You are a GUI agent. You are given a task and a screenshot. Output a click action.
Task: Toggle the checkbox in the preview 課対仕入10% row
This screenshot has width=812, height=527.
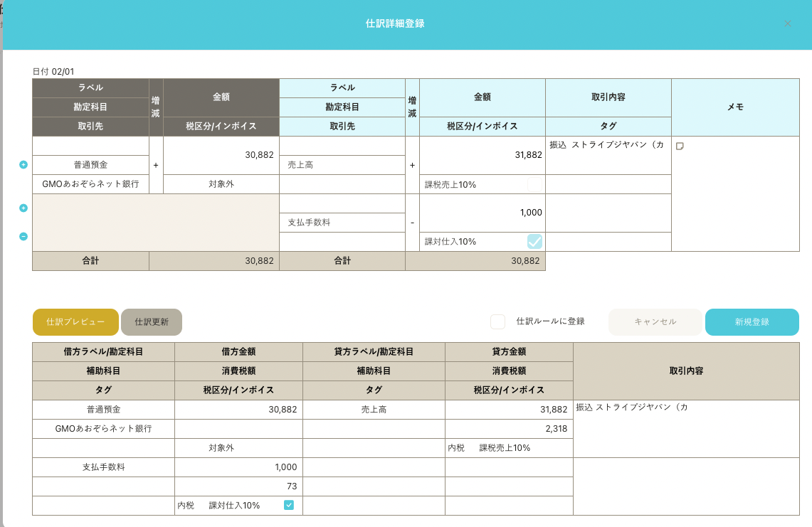[289, 505]
